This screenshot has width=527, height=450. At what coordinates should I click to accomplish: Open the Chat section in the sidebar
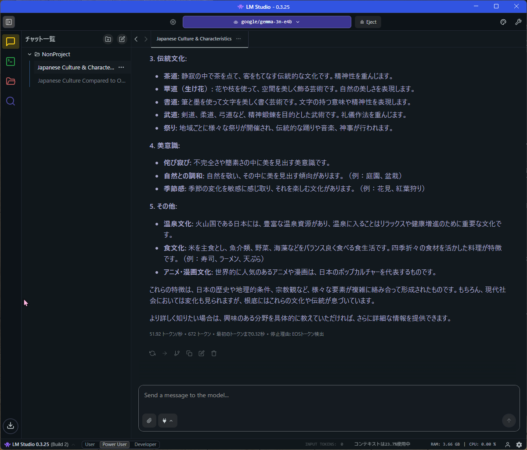click(x=10, y=42)
